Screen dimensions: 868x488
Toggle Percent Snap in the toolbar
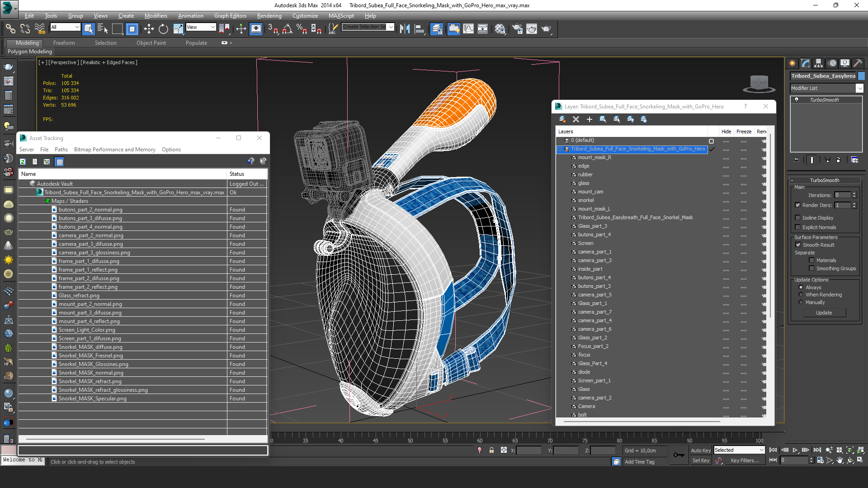pyautogui.click(x=302, y=29)
